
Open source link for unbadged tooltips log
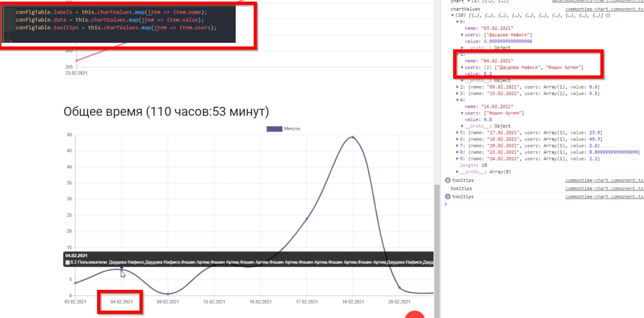click(604, 189)
